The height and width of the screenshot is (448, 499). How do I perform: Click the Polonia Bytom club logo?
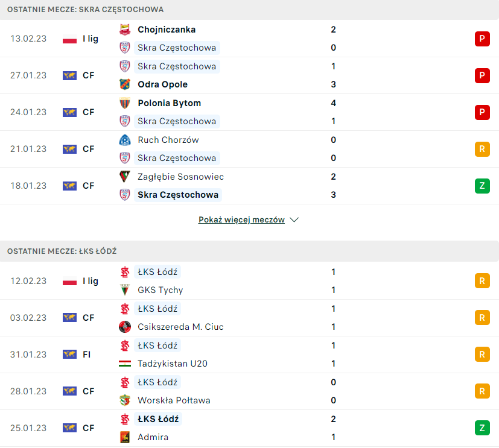click(x=125, y=103)
